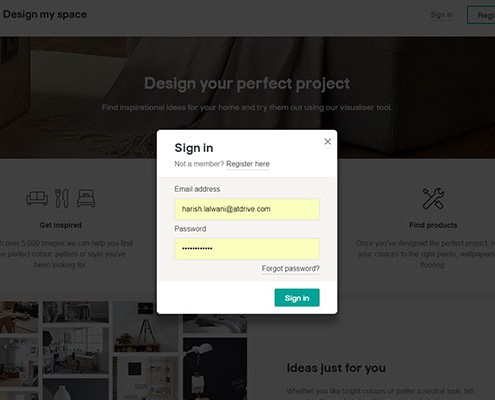Screen dimensions: 495x400
Task: Go to the Design my space logo
Action: [45, 14]
